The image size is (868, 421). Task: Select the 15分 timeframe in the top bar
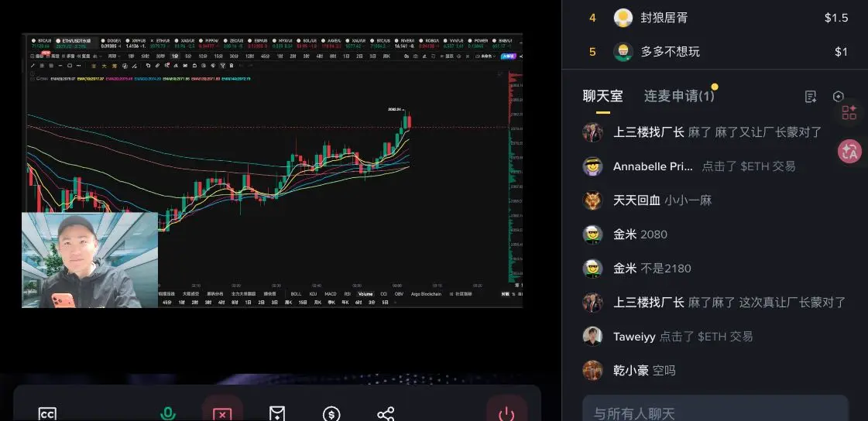click(218, 56)
